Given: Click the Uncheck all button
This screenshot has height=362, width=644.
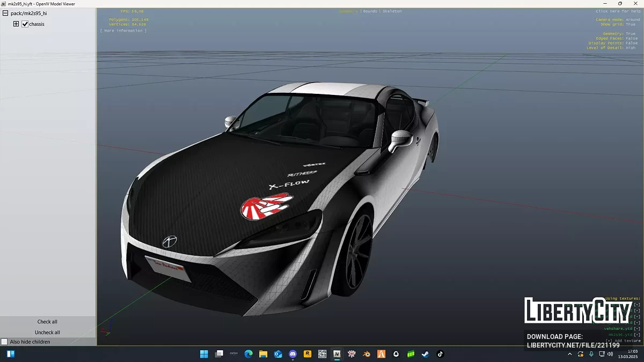Looking at the screenshot, I should (47, 333).
